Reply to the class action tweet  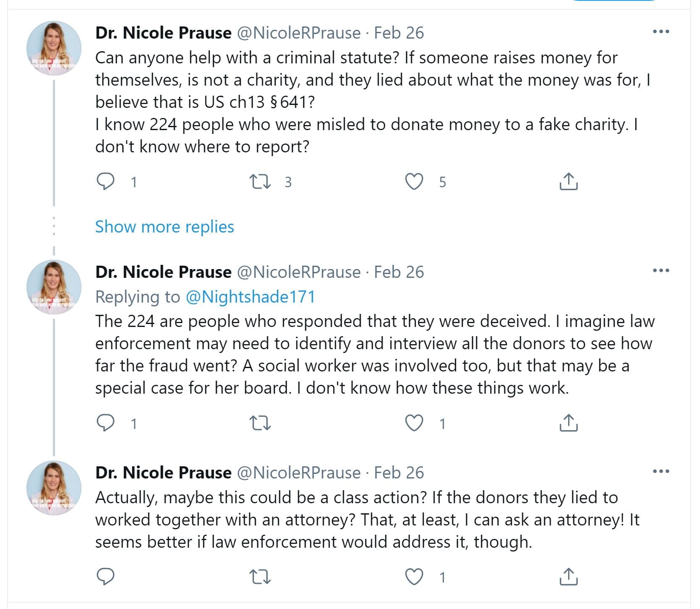point(105,577)
